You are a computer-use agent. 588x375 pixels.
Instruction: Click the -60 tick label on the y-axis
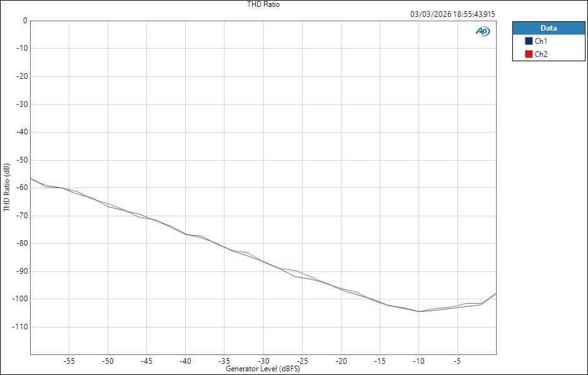pyautogui.click(x=22, y=187)
